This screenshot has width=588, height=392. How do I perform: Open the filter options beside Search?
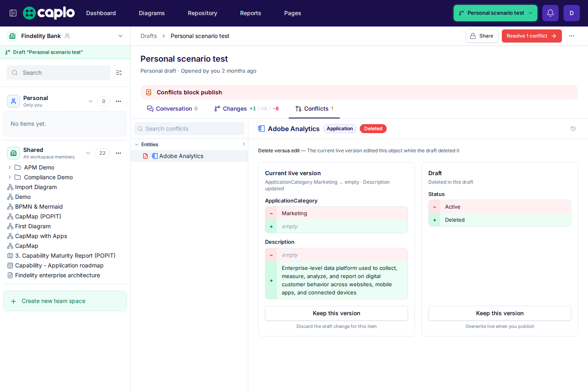(119, 73)
